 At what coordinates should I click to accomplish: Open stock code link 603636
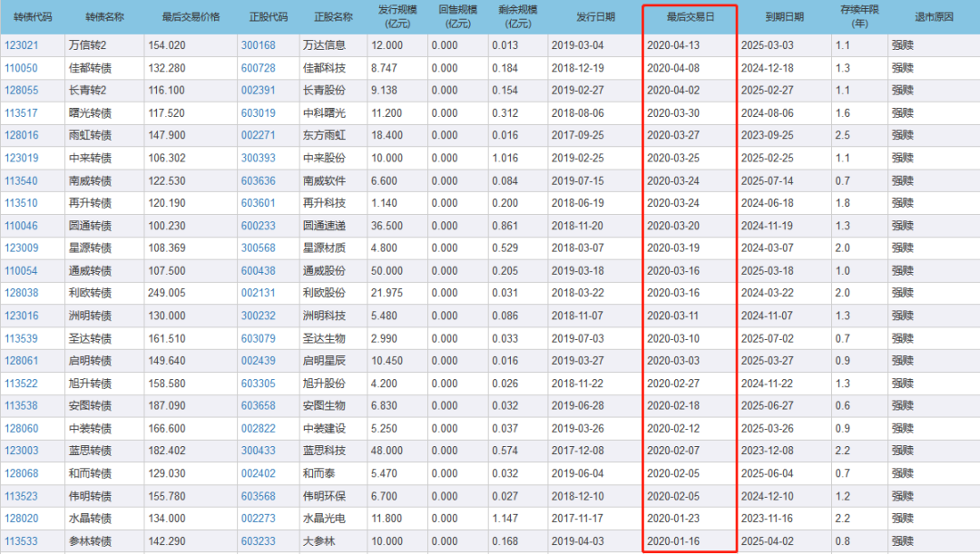[258, 181]
